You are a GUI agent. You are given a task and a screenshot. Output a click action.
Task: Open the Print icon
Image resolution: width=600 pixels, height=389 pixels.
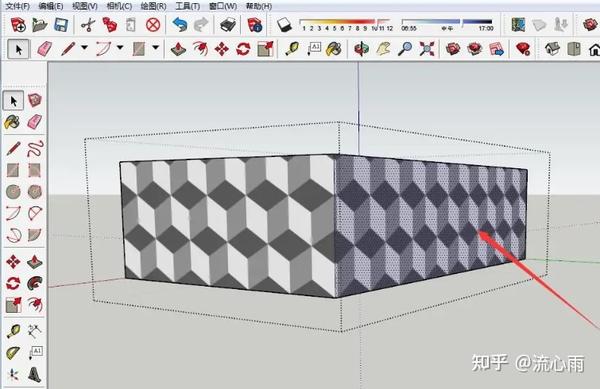tap(228, 25)
